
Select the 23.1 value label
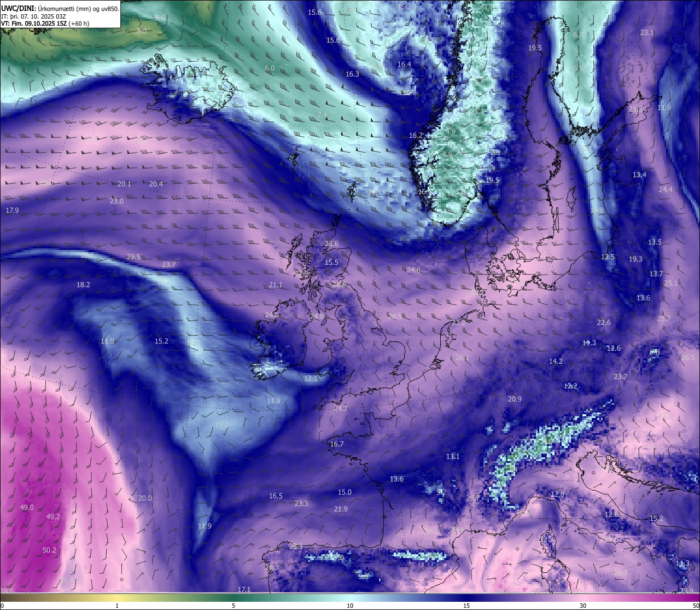647,32
